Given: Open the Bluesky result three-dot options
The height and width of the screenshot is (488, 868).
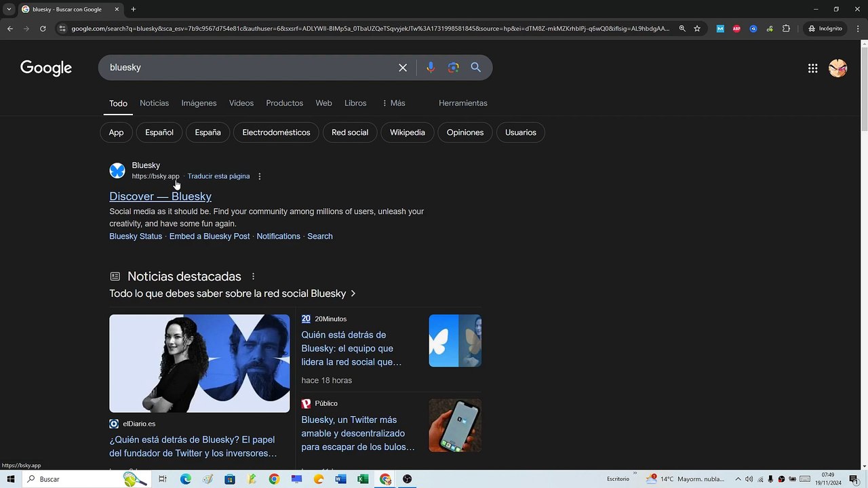Looking at the screenshot, I should click(x=259, y=176).
